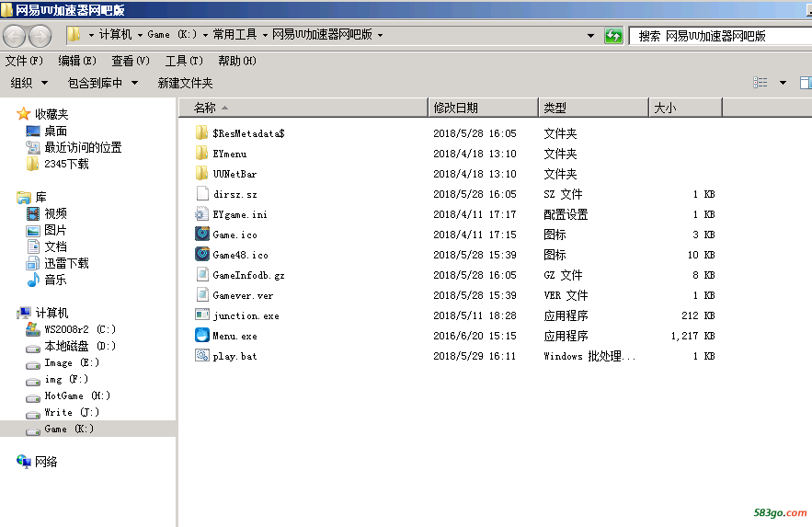Open the 查看(V) menu
This screenshot has height=527, width=812.
pos(131,61)
